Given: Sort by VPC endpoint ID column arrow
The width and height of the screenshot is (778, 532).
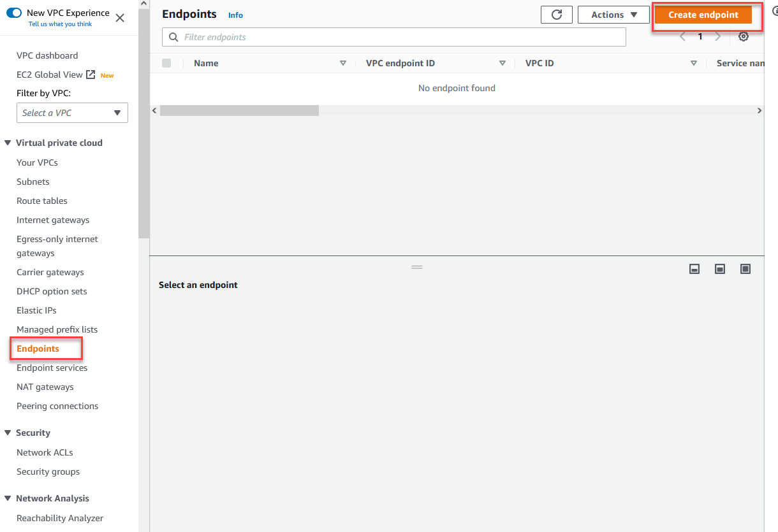Looking at the screenshot, I should (x=503, y=63).
